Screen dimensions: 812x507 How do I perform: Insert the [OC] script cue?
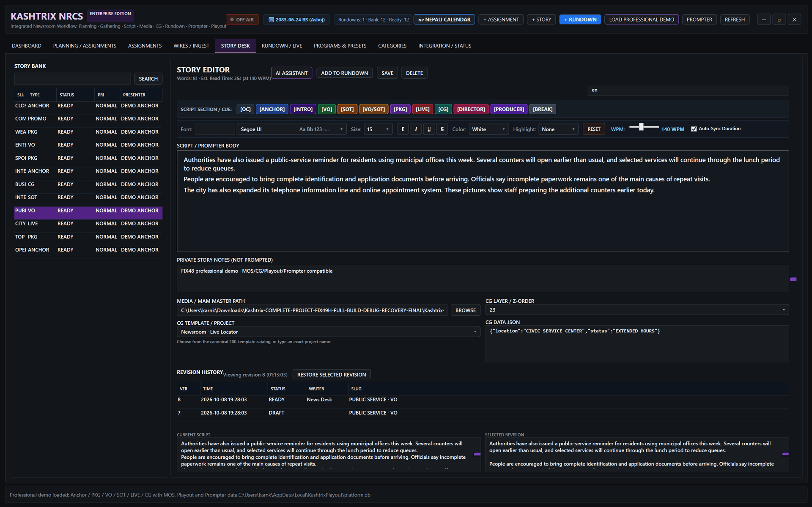[245, 110]
